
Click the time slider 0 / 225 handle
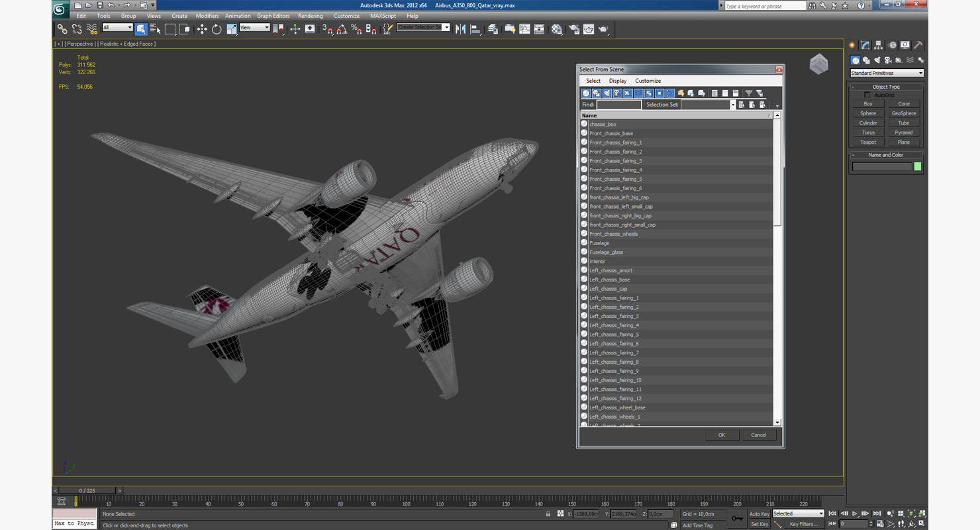pyautogui.click(x=87, y=490)
